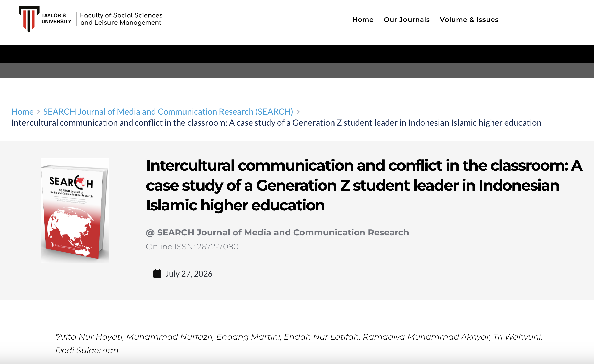The height and width of the screenshot is (364, 594).
Task: Select the Online ISSN: 2672-7080 text
Action: [192, 247]
